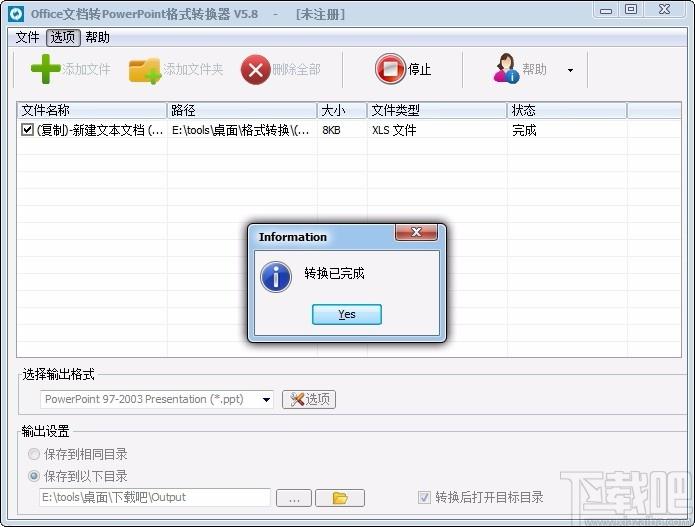Click Yes in the Information dialog
695x527 pixels.
point(347,314)
